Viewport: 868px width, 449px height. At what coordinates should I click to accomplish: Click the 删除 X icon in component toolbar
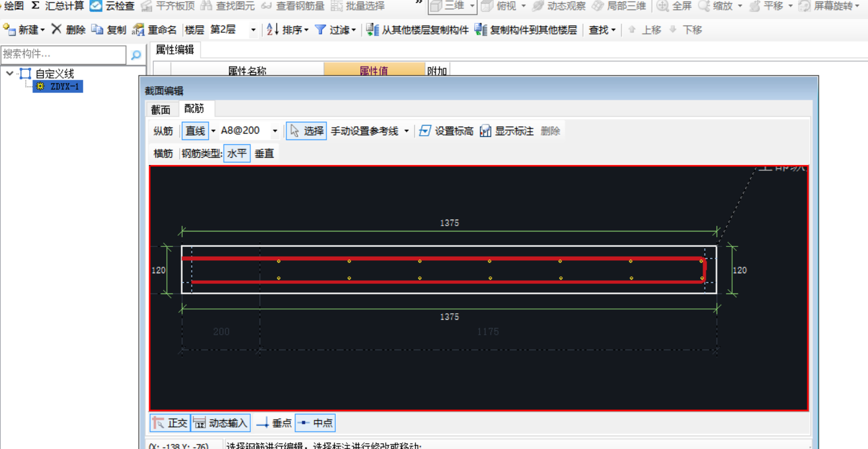[x=56, y=29]
